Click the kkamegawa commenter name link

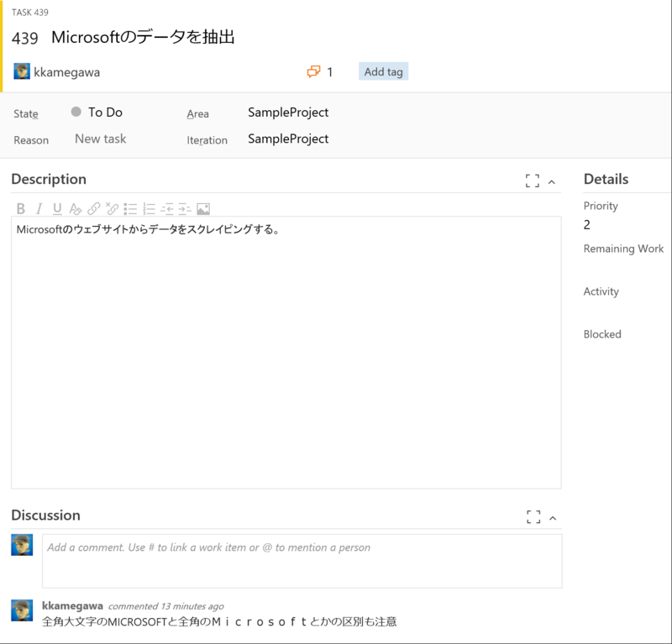coord(72,605)
